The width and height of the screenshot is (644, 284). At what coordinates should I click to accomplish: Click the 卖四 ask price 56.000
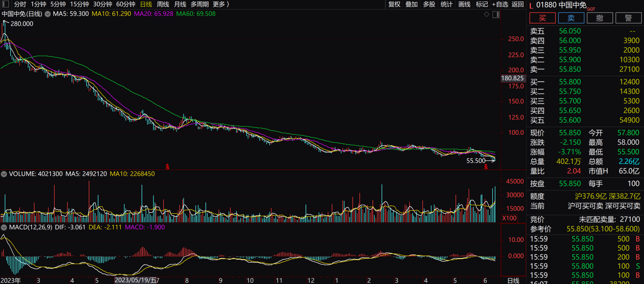pos(570,41)
